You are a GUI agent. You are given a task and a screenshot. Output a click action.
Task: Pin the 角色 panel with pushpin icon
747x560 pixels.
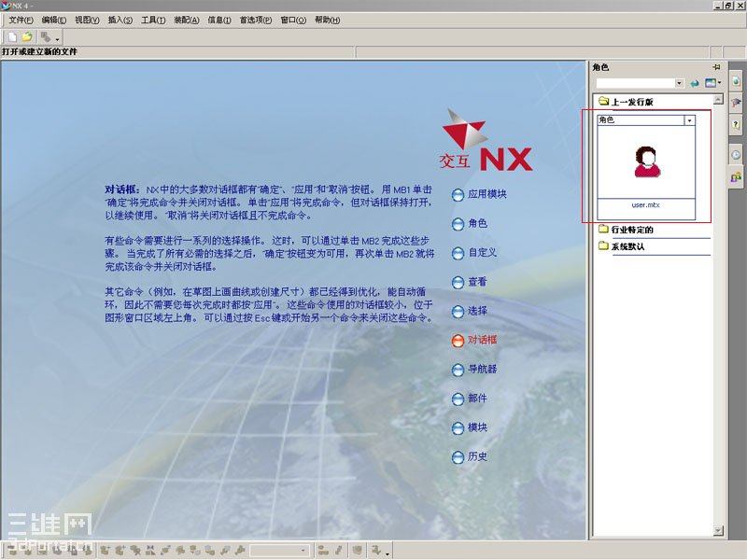point(716,67)
